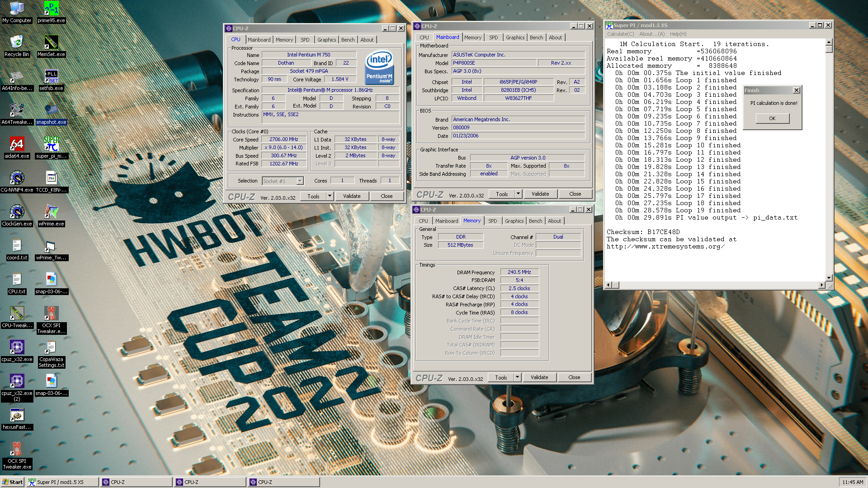
Task: Open the Socket #1 selection dropdown
Action: pyautogui.click(x=300, y=181)
